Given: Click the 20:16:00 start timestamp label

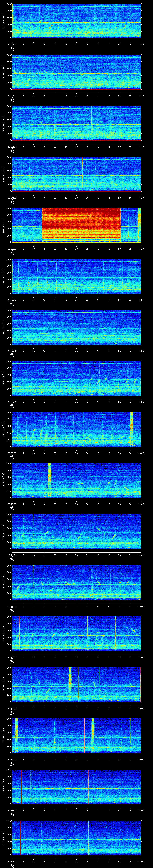Looking at the screenshot, I should click(12, 811).
